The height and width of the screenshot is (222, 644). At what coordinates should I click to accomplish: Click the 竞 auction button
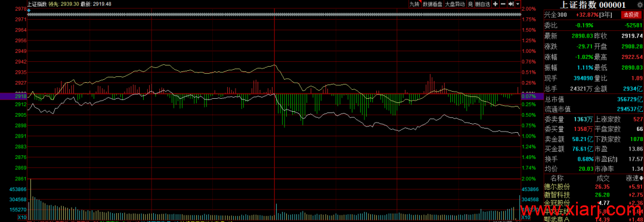(470, 4)
